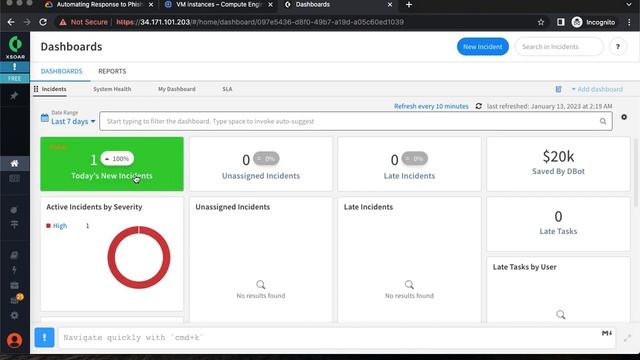Screen dimensions: 640x360
Task: Click the grip icon on the Incidents tab
Action: [x=36, y=89]
